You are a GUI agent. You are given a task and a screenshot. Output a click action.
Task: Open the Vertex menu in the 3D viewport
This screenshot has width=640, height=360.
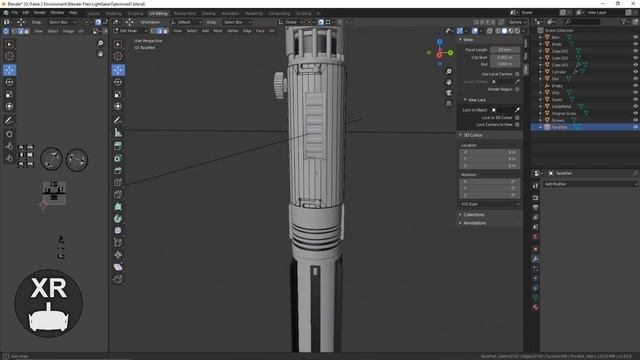[x=233, y=31]
